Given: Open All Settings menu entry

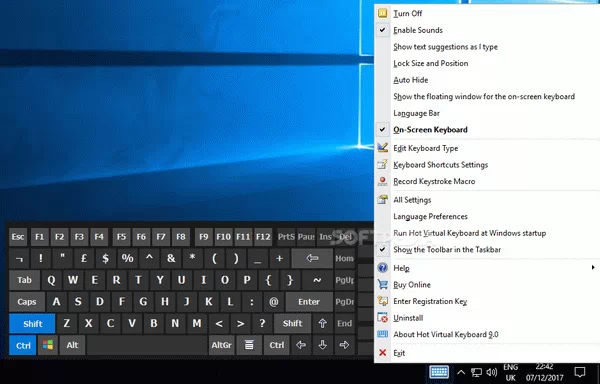Looking at the screenshot, I should [487, 200].
